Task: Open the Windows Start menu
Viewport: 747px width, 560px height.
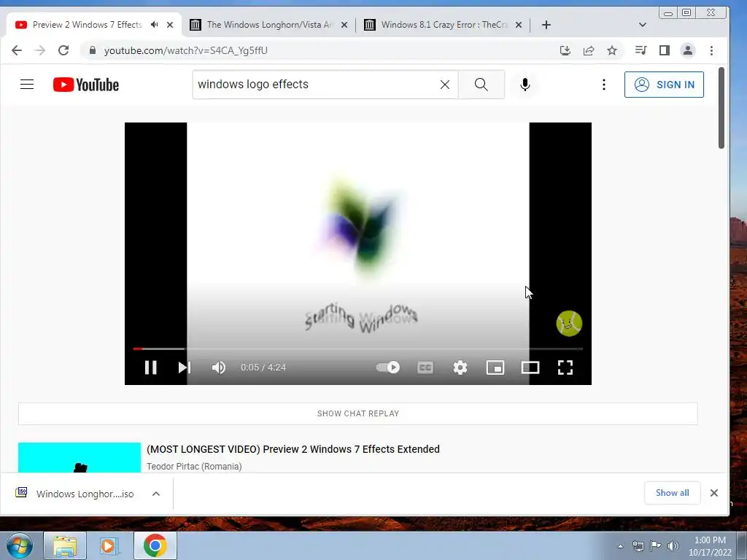Action: 18,545
